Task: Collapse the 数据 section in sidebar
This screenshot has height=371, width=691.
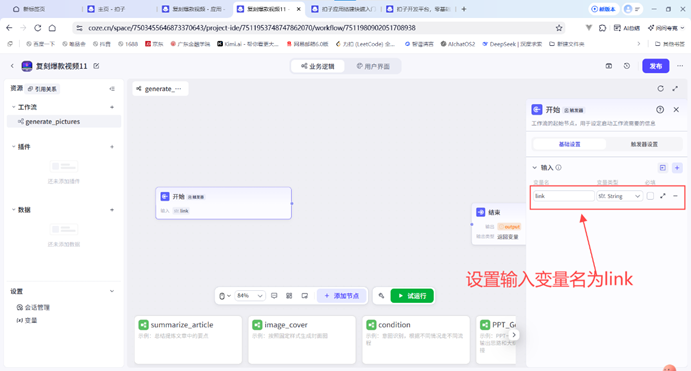Action: click(13, 210)
